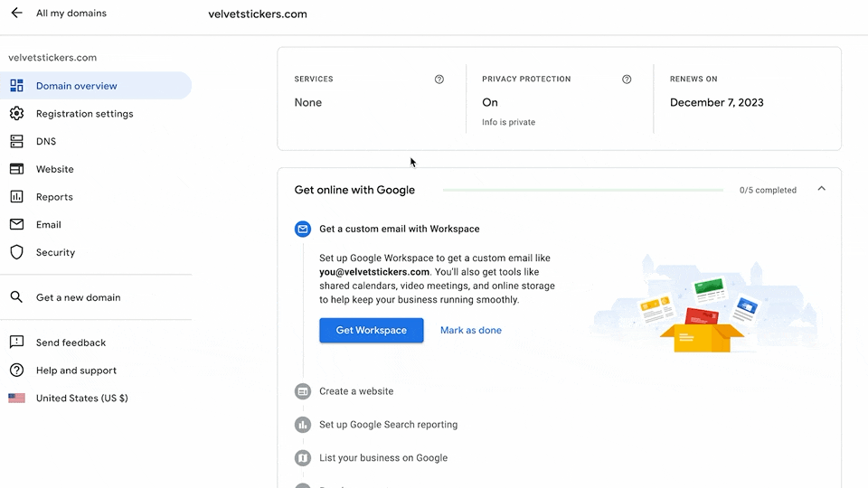Click the back arrow beside All my domains
Viewport: 868px width, 488px height.
click(16, 14)
